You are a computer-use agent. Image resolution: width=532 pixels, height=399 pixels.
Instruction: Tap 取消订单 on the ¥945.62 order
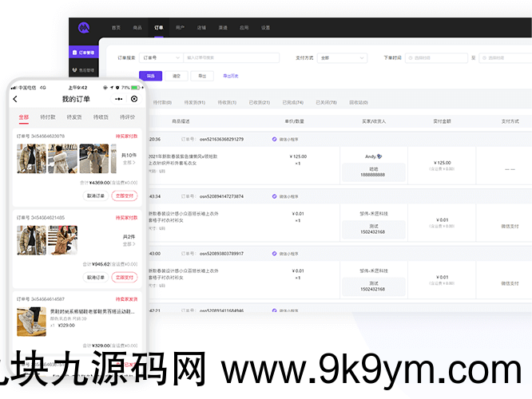[x=96, y=277]
